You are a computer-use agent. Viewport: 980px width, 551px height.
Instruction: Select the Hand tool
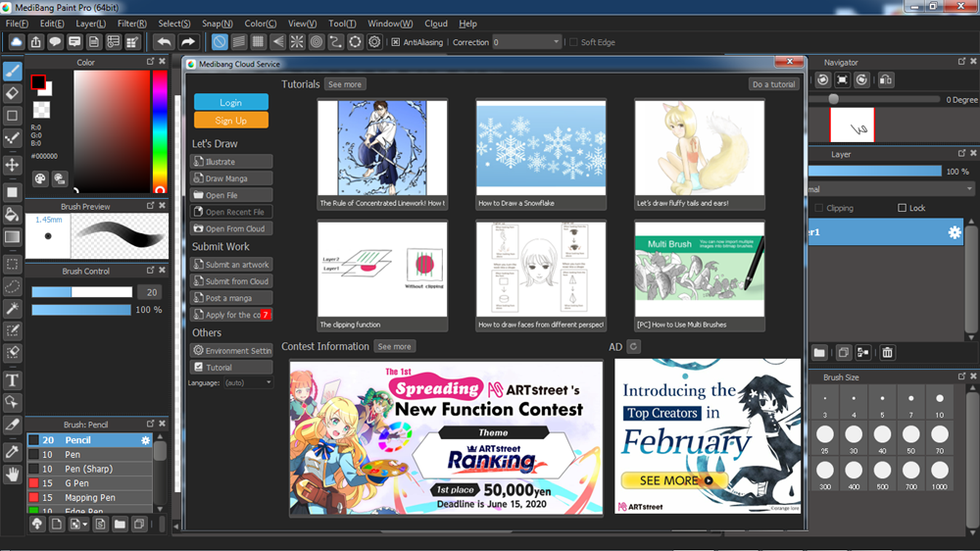(x=12, y=475)
